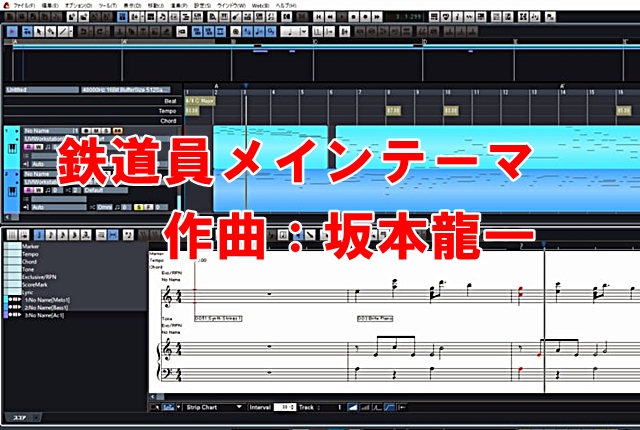Click the rewind transport button
Viewport: 640px width, 430px height.
(330, 17)
